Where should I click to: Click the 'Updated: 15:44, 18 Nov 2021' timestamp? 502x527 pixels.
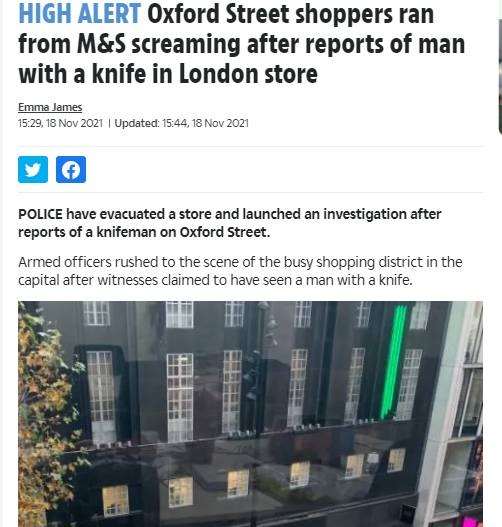[181, 123]
